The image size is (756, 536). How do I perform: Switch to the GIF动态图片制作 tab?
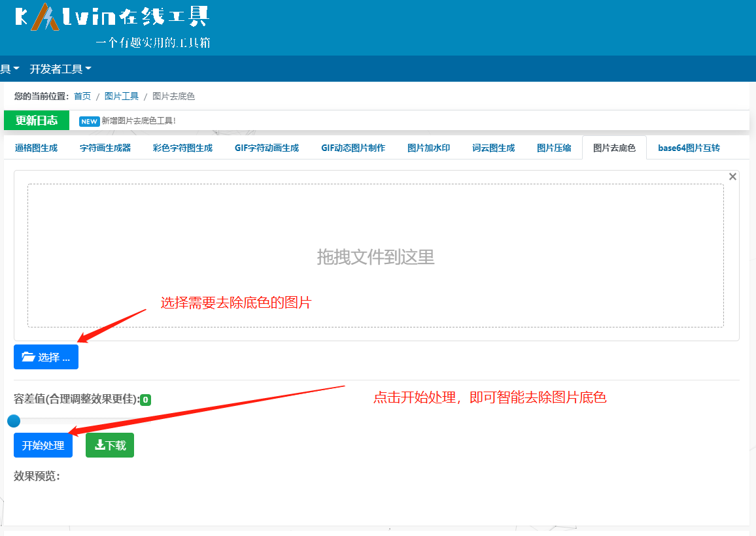point(353,148)
